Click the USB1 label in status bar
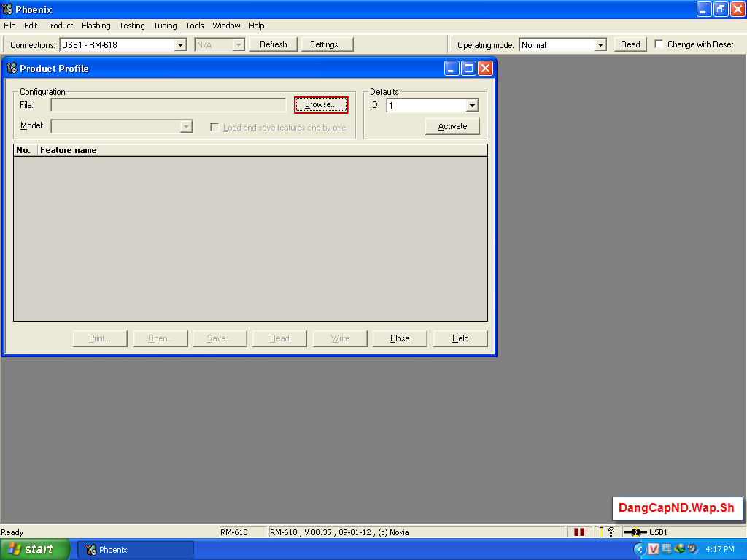Image resolution: width=747 pixels, height=560 pixels. coord(659,532)
